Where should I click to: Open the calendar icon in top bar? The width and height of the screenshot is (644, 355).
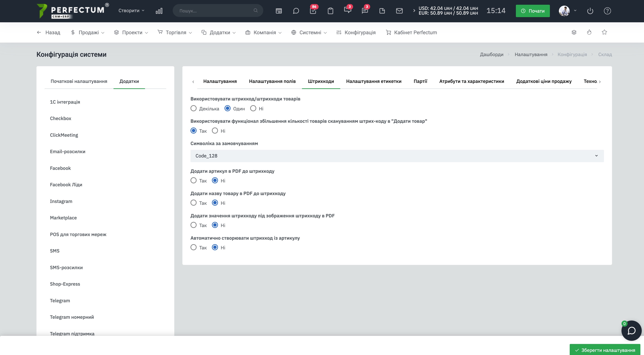coord(279,11)
